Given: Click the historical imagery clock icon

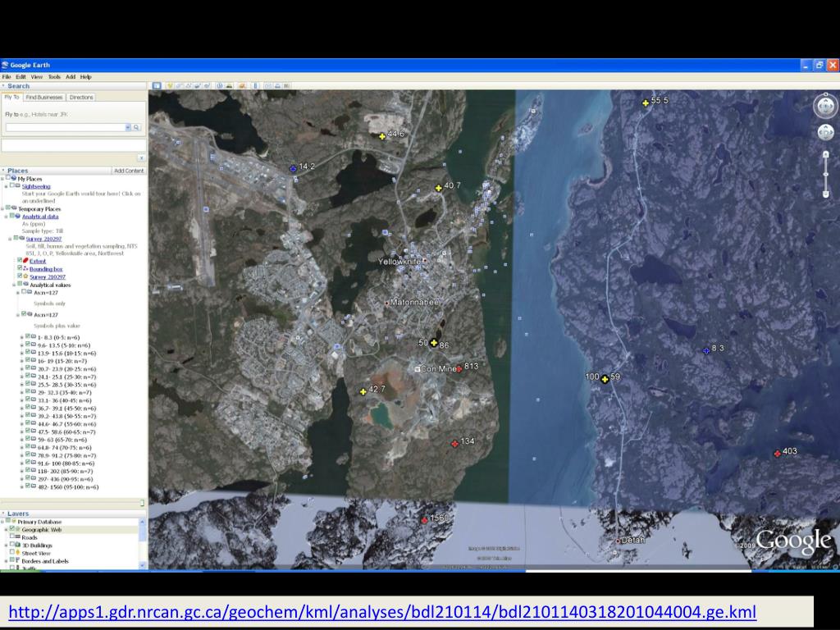Looking at the screenshot, I should point(219,85).
